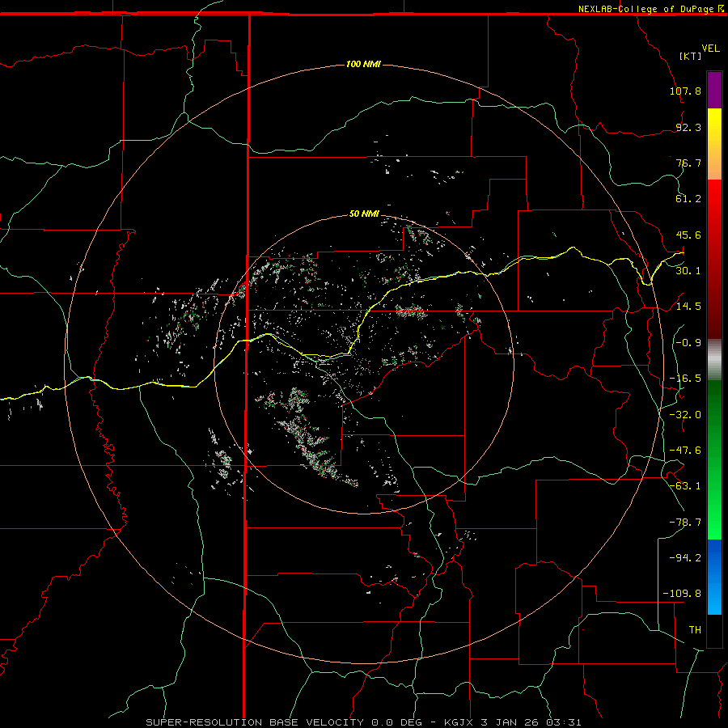Image resolution: width=728 pixels, height=728 pixels.
Task: Select the 107.8 legend value
Action: (x=685, y=91)
